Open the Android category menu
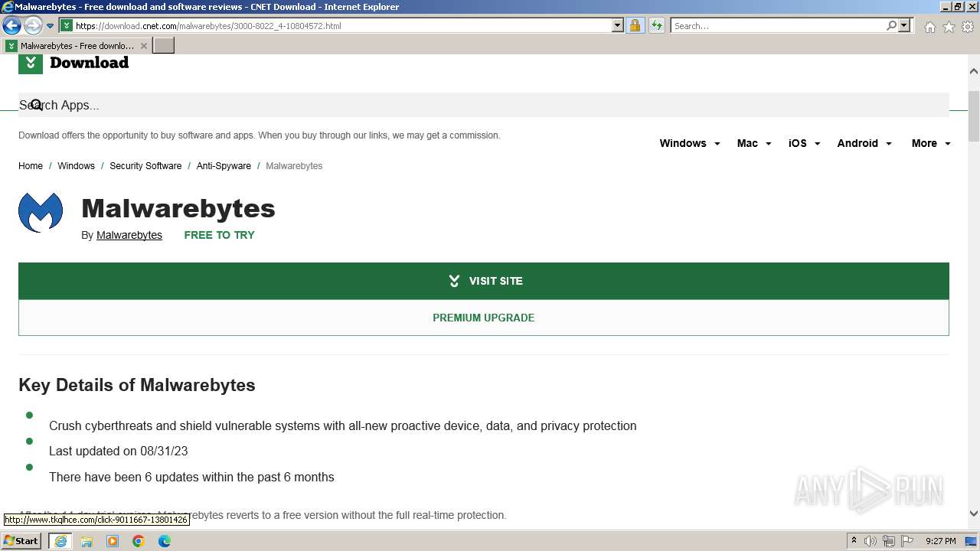980x551 pixels. point(857,143)
